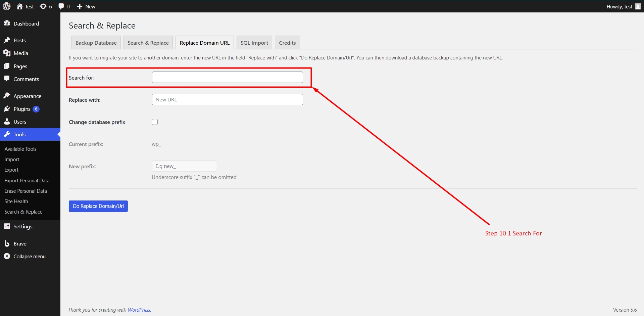This screenshot has height=316, width=644.
Task: Open the test site home icon
Action: point(20,6)
